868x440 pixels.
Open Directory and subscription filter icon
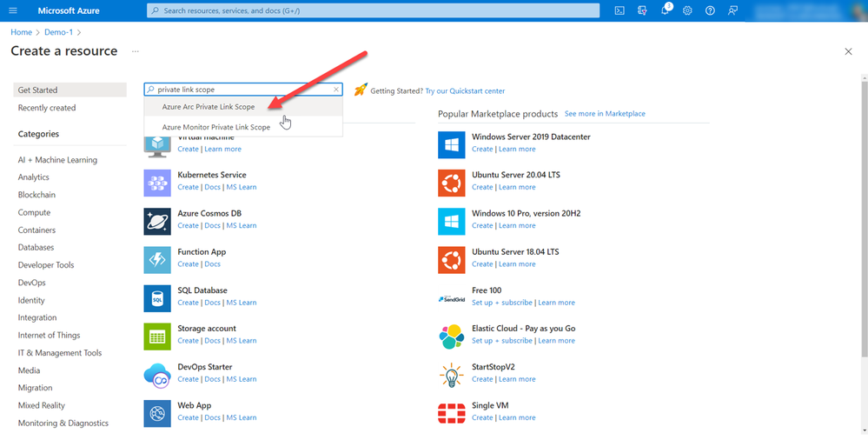click(642, 10)
